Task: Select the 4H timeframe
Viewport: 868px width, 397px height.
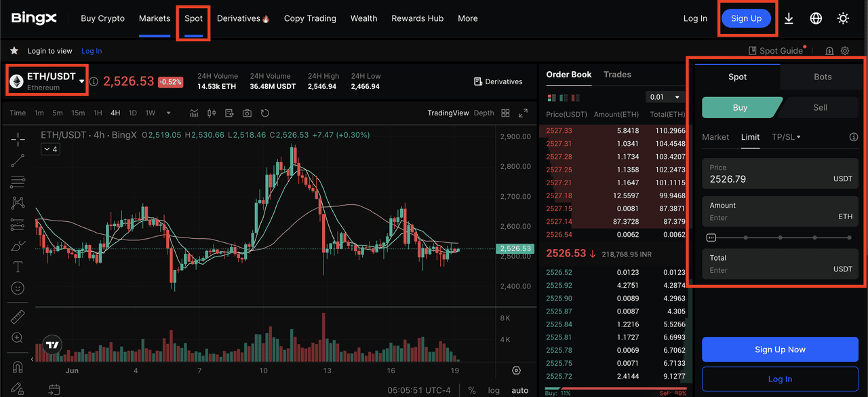Action: [116, 113]
